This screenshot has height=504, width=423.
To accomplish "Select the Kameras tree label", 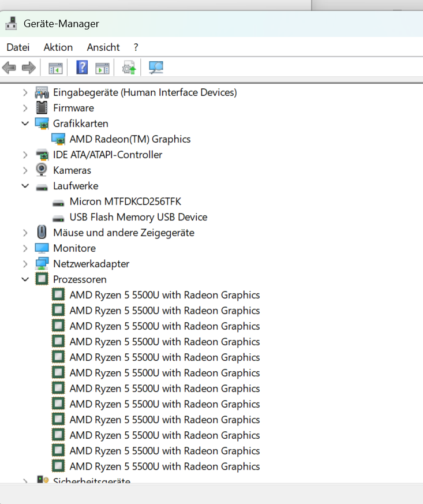I will point(72,170).
